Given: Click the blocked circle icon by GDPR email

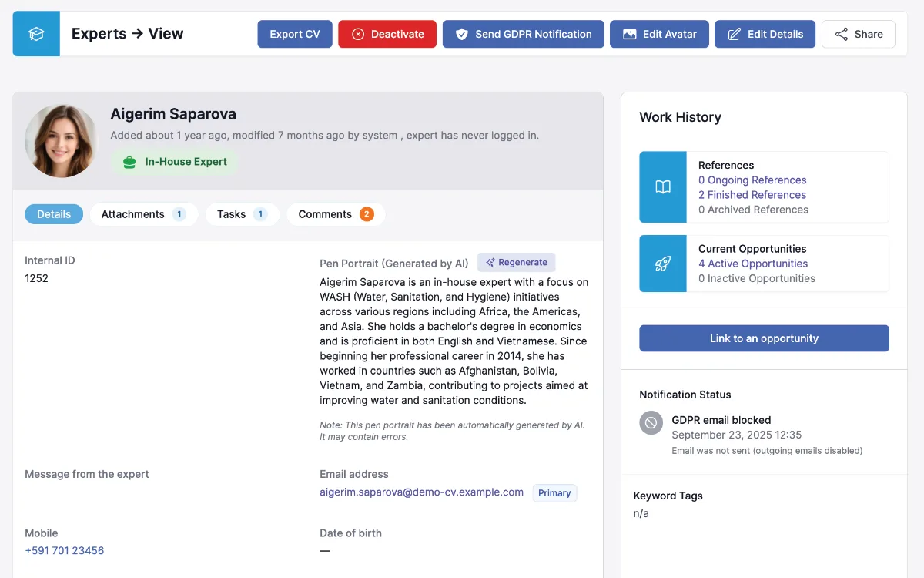Looking at the screenshot, I should coord(651,422).
